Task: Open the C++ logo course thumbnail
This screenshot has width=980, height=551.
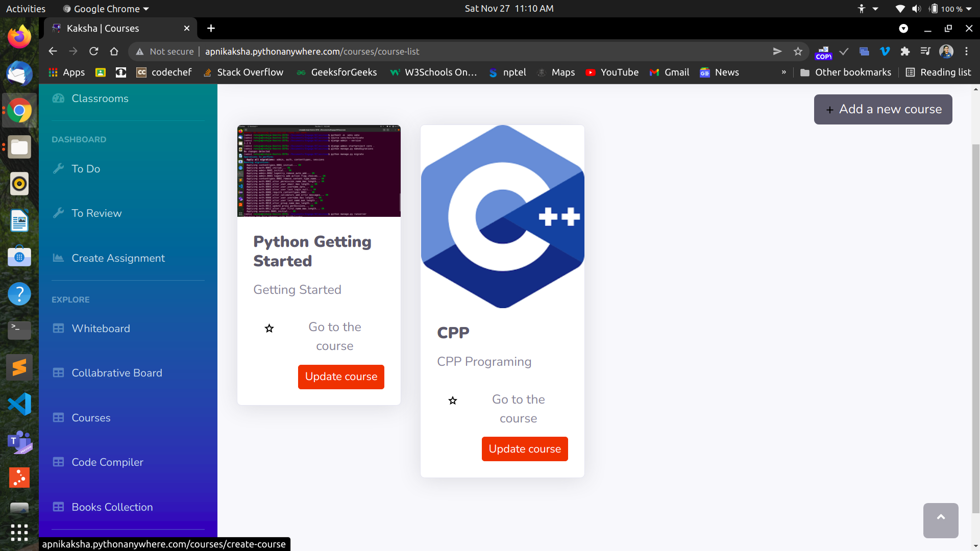Action: (502, 217)
